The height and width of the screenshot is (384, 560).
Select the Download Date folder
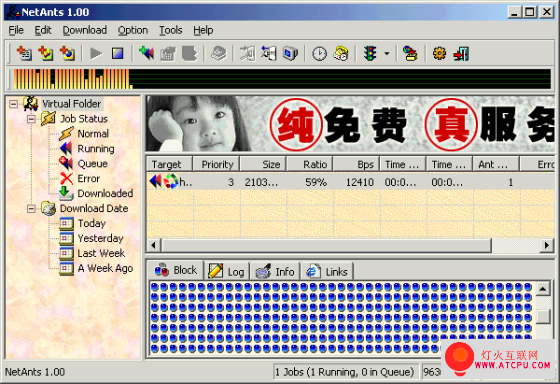94,209
